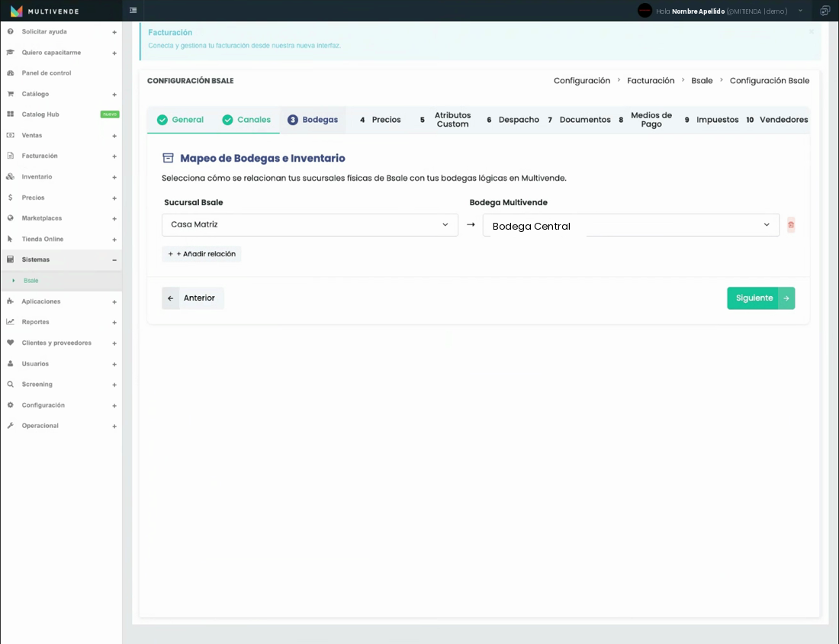The height and width of the screenshot is (644, 839).
Task: Open the Bodega Multivende dropdown
Action: click(x=631, y=225)
